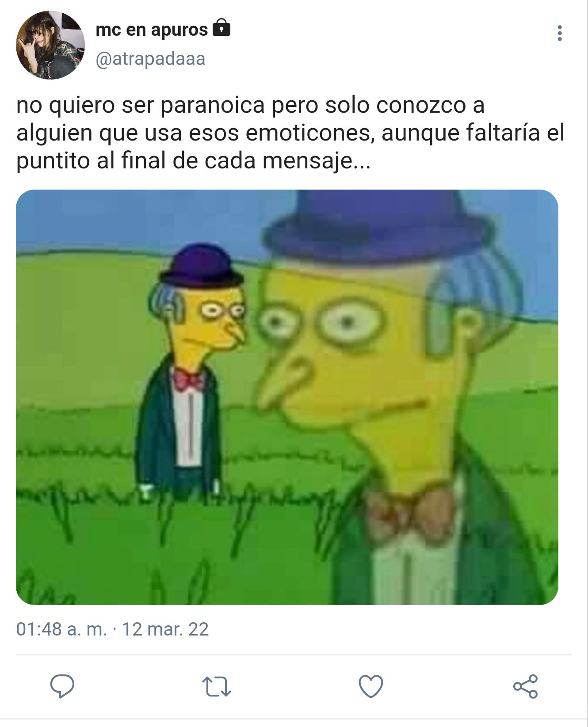Click the padlock protected-account icon
The width and height of the screenshot is (588, 727).
pos(221,28)
